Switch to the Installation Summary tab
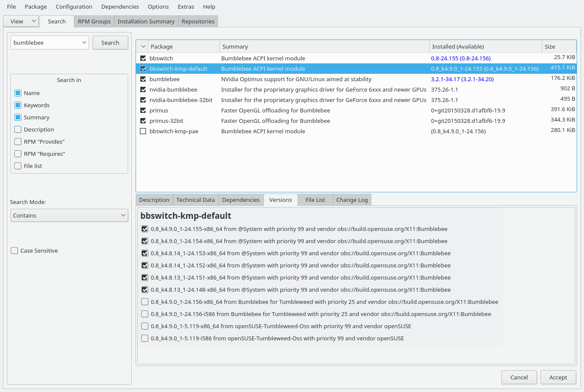 click(146, 21)
